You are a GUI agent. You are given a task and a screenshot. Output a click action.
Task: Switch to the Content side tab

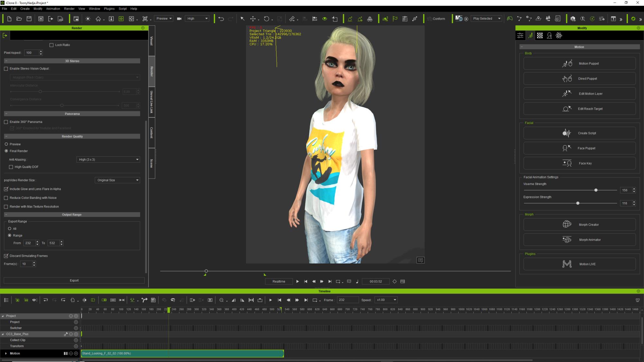coord(152,133)
